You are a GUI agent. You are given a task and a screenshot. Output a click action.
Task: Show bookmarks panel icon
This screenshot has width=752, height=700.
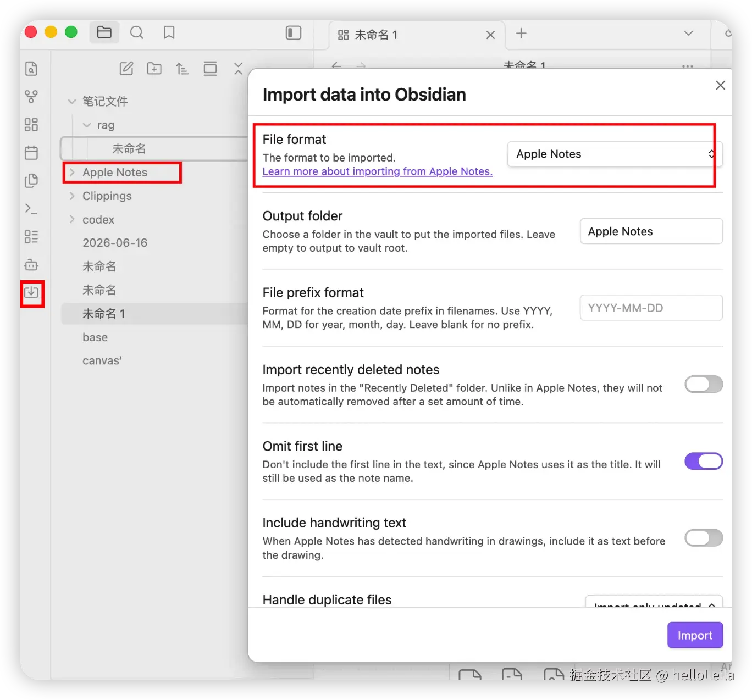pos(169,33)
